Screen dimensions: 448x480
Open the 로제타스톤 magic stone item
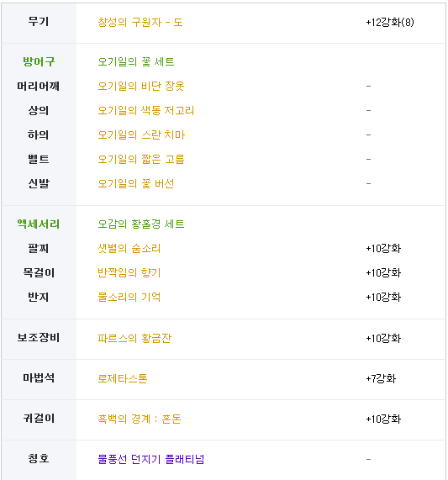click(123, 378)
